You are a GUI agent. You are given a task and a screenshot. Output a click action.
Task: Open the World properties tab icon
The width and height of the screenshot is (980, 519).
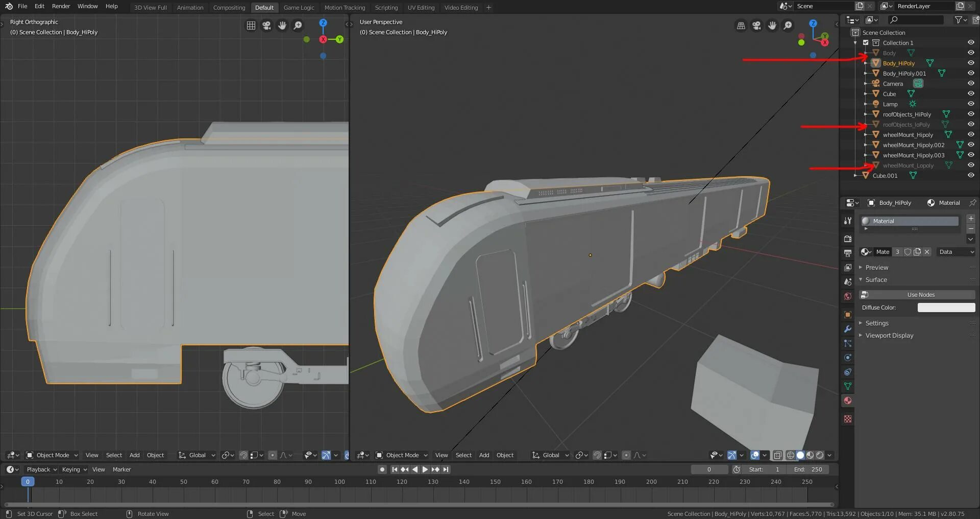click(848, 296)
